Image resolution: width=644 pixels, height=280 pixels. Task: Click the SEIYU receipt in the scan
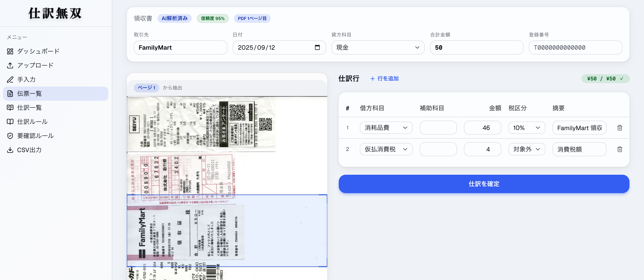pos(201,124)
